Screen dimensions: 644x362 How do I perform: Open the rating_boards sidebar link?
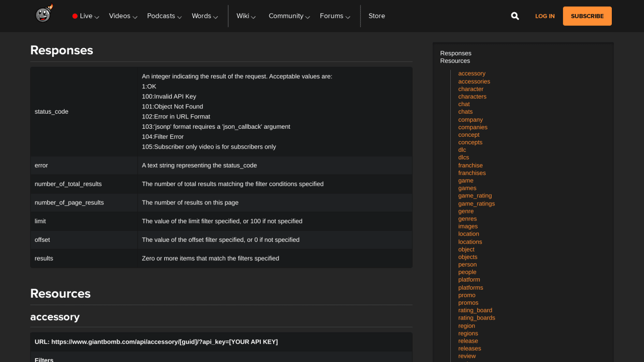click(477, 317)
